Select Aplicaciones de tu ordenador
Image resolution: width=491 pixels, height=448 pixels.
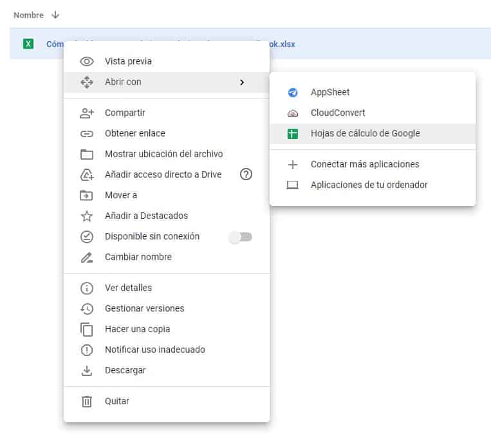(373, 185)
